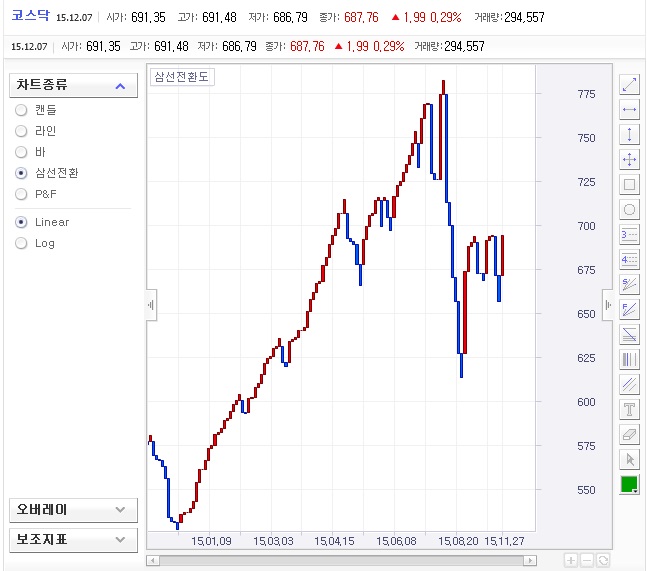Select the crosshair line tool

[x=630, y=159]
